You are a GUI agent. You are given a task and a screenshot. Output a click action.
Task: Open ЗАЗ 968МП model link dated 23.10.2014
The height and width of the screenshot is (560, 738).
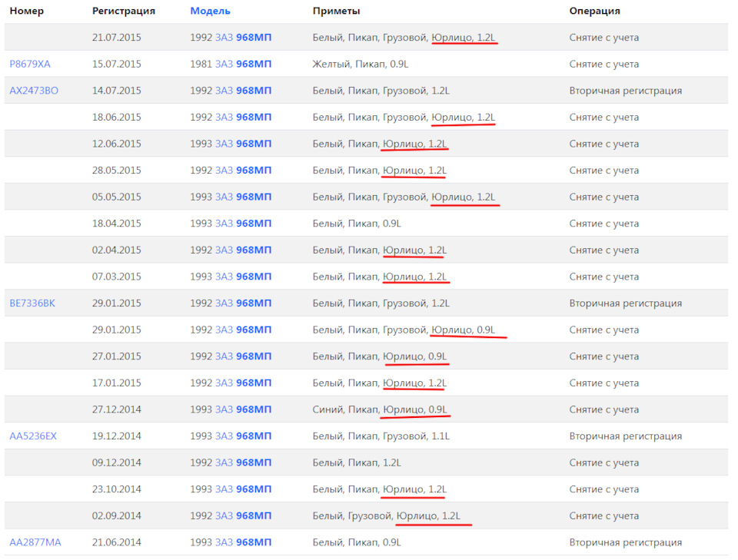pyautogui.click(x=244, y=489)
